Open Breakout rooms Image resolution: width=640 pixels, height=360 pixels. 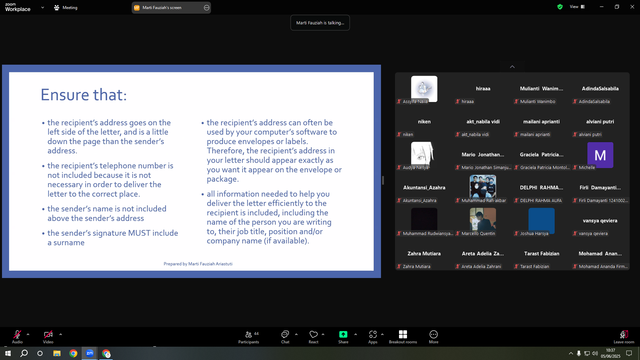[403, 336]
